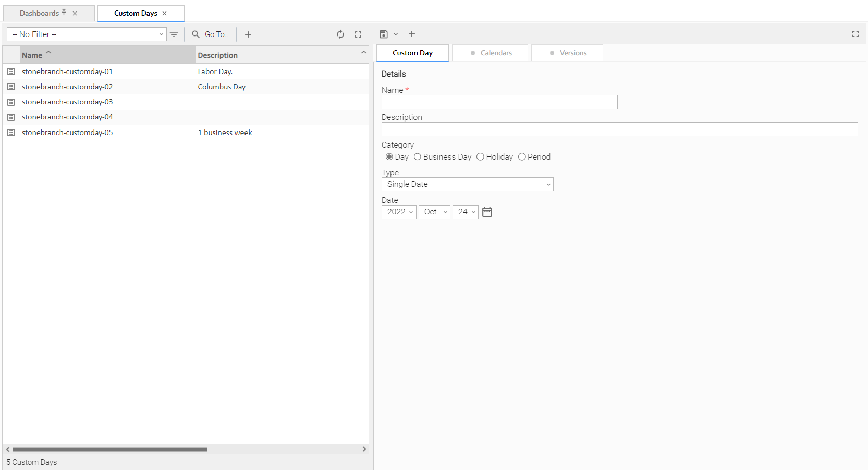Maximize the details pane using expand icon
This screenshot has height=470, width=868.
click(x=855, y=34)
